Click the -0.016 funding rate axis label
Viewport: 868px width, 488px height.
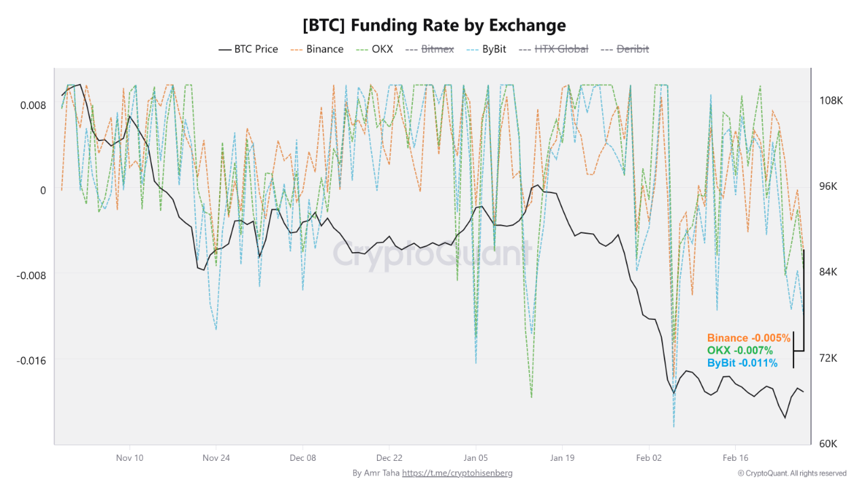coord(31,360)
